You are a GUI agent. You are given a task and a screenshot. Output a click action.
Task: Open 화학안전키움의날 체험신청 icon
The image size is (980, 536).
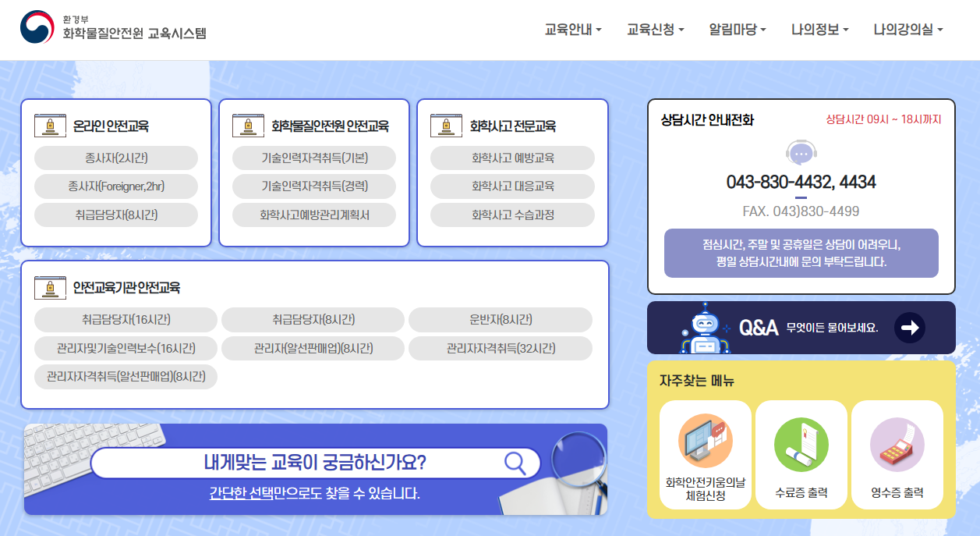(x=705, y=441)
